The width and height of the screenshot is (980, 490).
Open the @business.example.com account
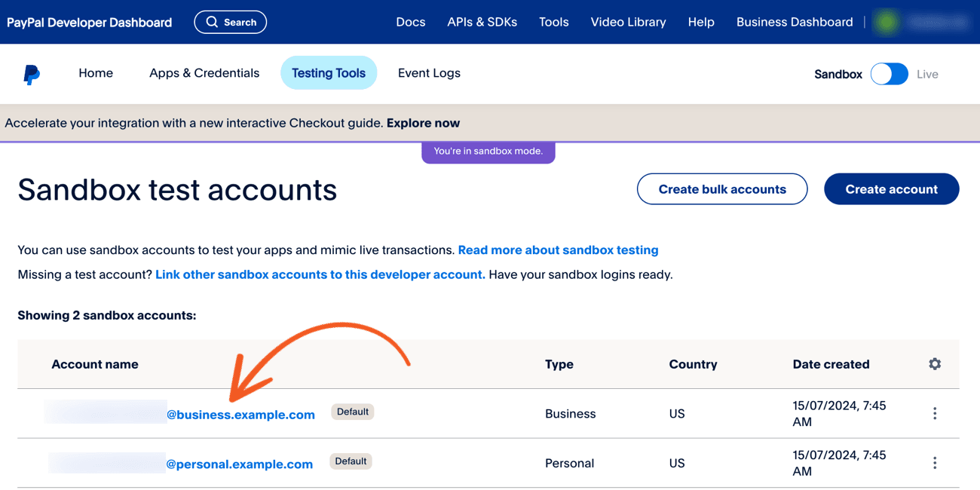(240, 415)
